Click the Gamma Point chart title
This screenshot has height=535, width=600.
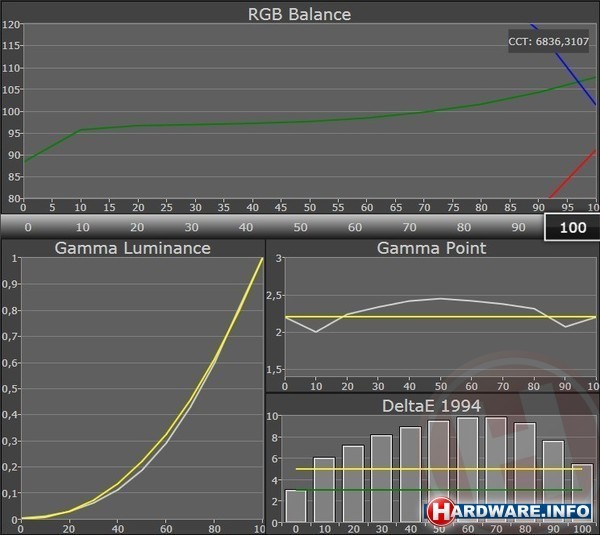pos(432,248)
